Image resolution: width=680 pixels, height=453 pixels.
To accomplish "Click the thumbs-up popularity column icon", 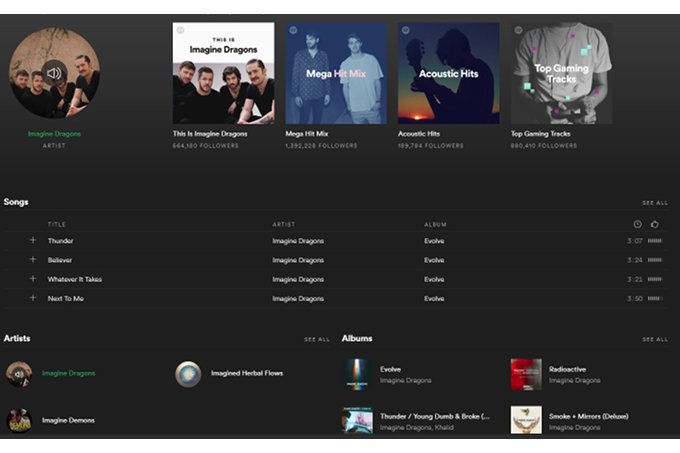I will (x=654, y=224).
